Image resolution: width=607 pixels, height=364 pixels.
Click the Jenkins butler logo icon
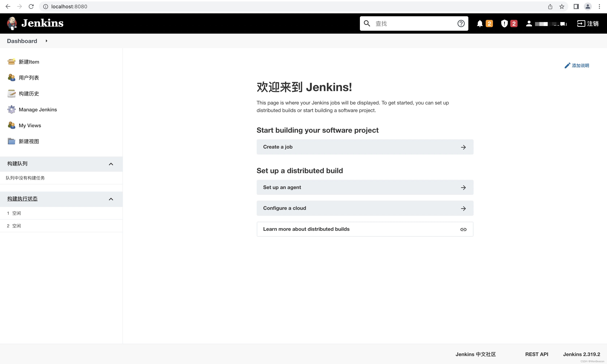12,23
